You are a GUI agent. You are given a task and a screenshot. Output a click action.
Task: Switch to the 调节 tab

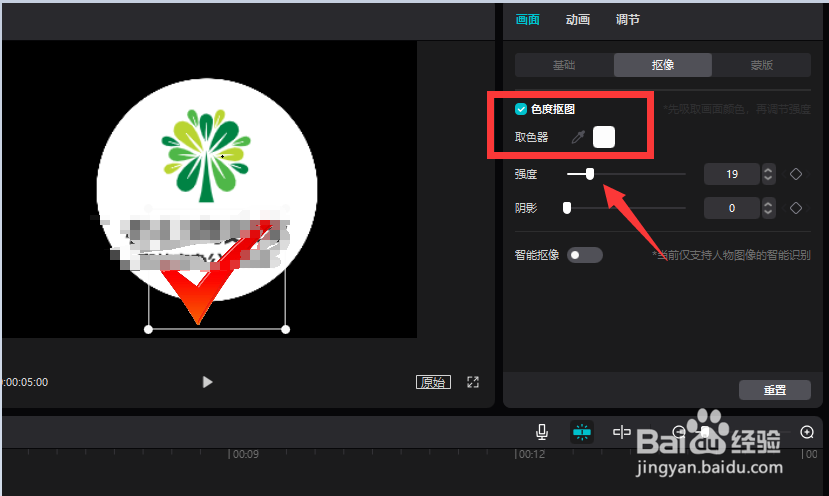(x=628, y=20)
